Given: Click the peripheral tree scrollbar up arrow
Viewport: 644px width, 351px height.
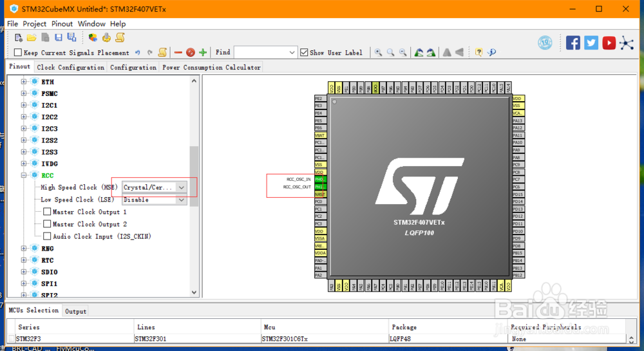Looking at the screenshot, I should click(x=194, y=81).
